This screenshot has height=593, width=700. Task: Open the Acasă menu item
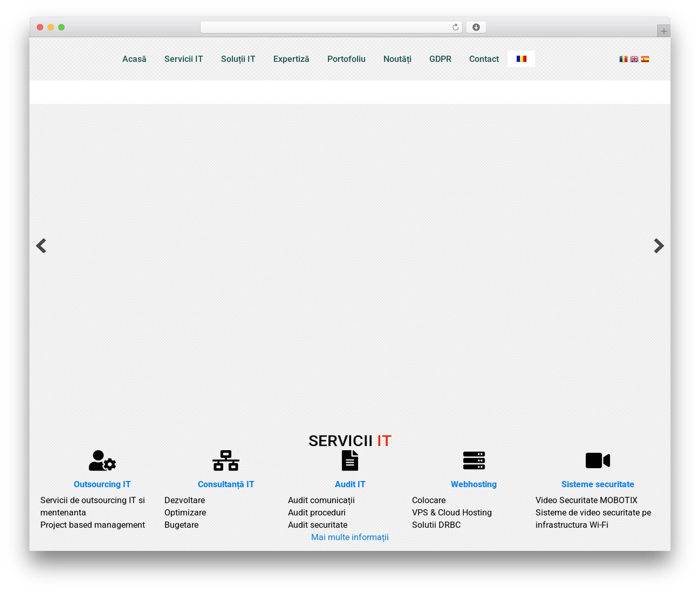point(134,59)
